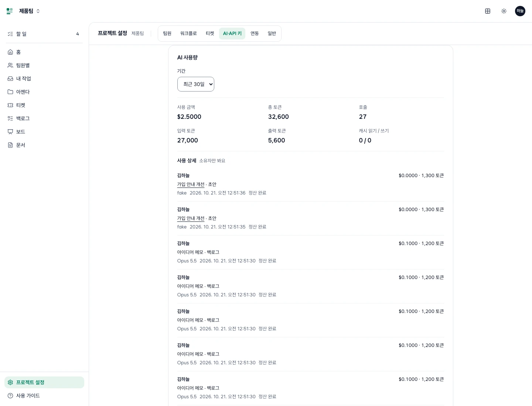The width and height of the screenshot is (532, 406).
Task: Switch to the 워크플로 tab
Action: (188, 34)
